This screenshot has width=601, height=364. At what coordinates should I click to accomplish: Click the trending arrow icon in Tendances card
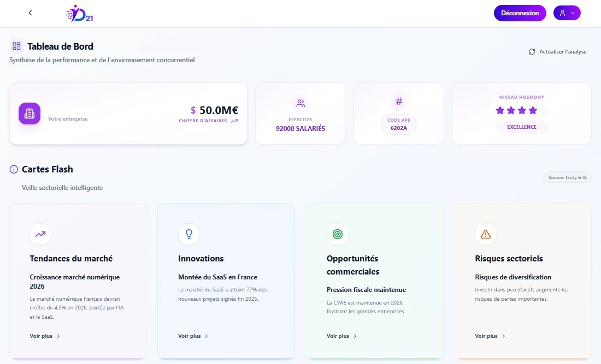[40, 234]
